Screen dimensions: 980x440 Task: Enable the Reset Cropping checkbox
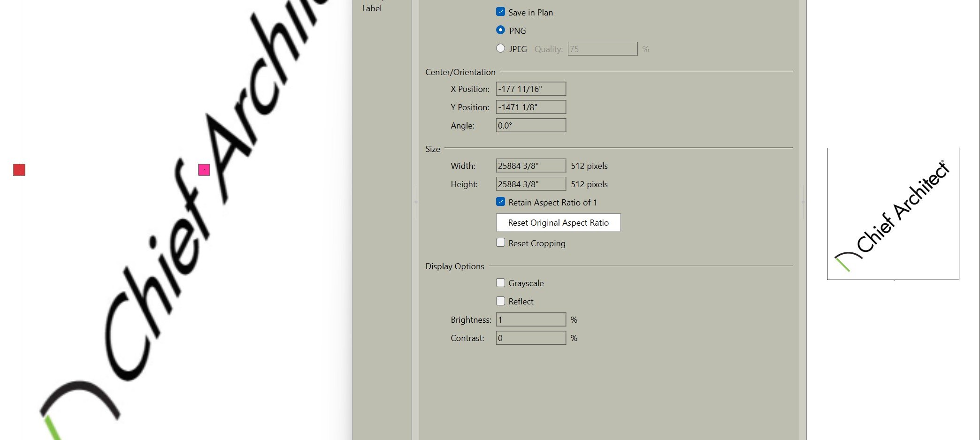[500, 243]
